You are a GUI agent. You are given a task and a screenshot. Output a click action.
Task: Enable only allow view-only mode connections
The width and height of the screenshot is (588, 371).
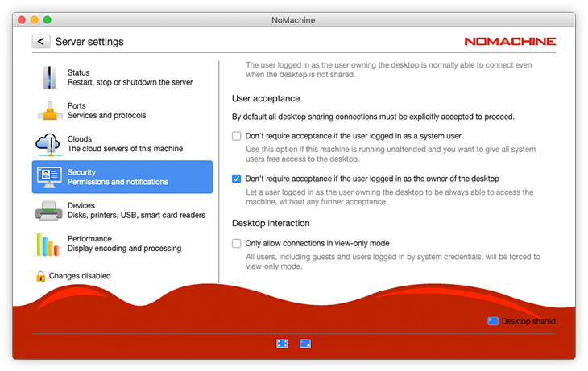coord(237,243)
